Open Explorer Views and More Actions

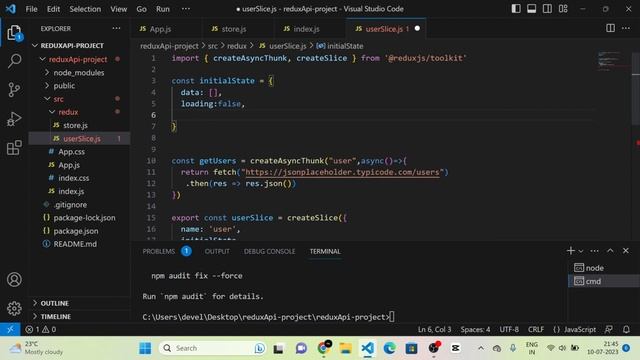(x=116, y=28)
